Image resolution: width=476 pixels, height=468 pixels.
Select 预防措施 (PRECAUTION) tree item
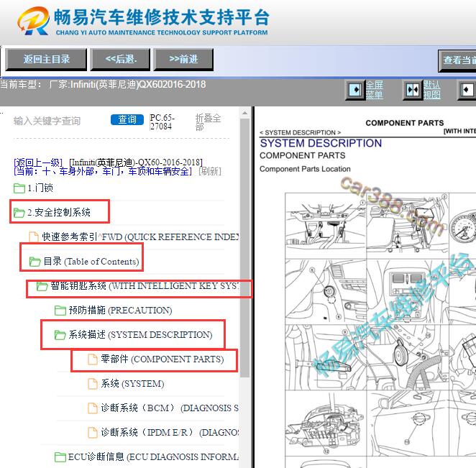coord(121,310)
